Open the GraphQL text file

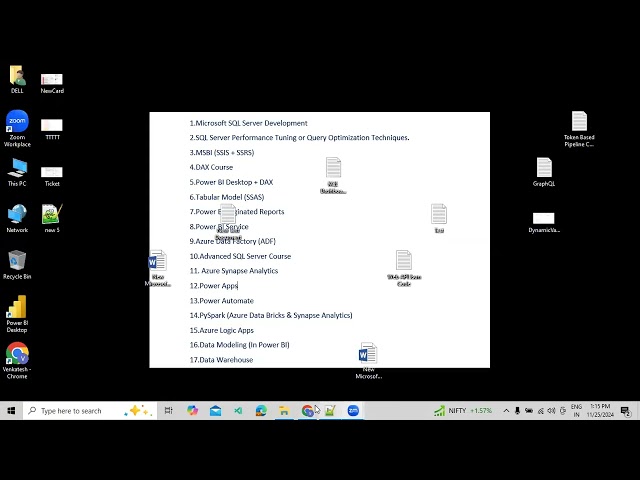[544, 172]
